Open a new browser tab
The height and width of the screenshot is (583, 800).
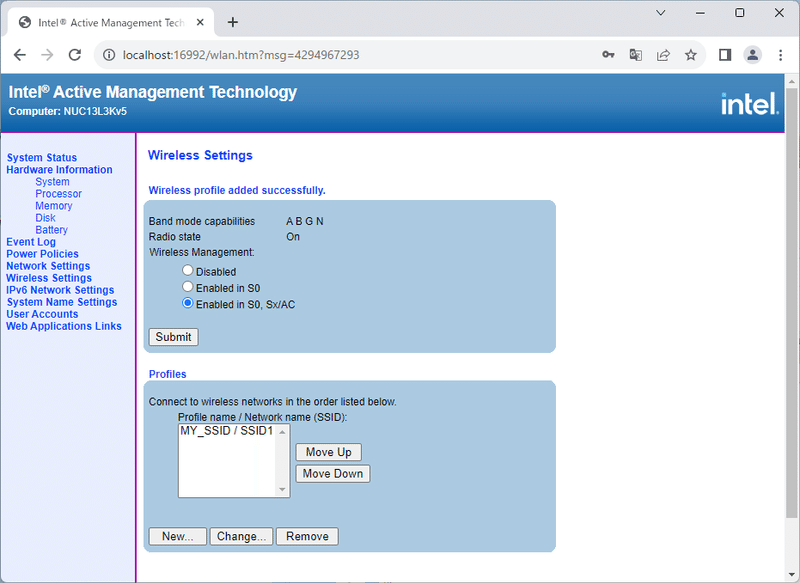[x=233, y=22]
